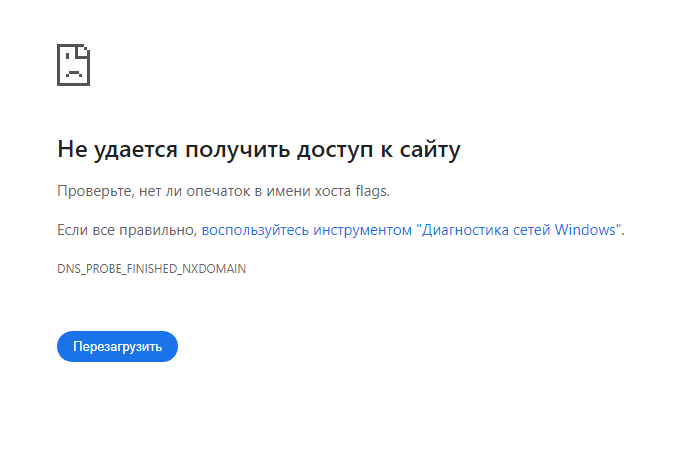Click the word "получить" in the heading
The width and height of the screenshot is (700, 459).
click(238, 150)
